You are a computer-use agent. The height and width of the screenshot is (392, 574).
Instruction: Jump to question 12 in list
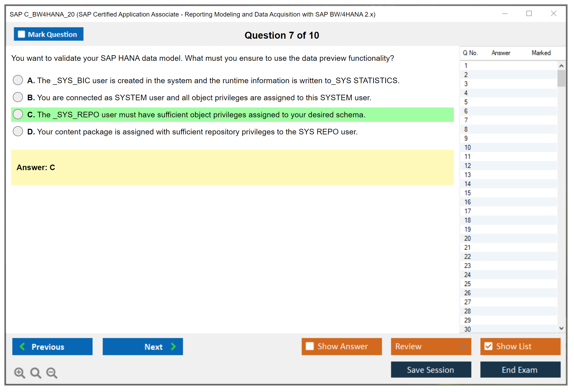coord(467,166)
